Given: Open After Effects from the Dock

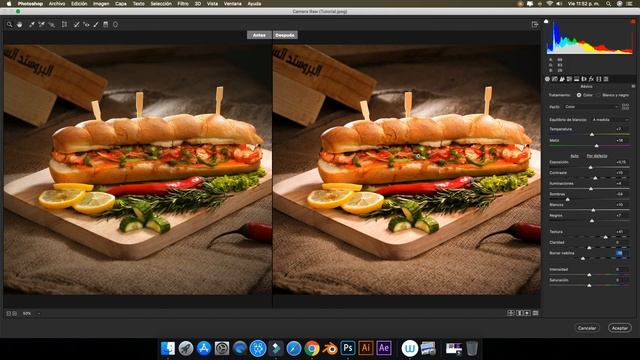Looking at the screenshot, I should click(384, 348).
